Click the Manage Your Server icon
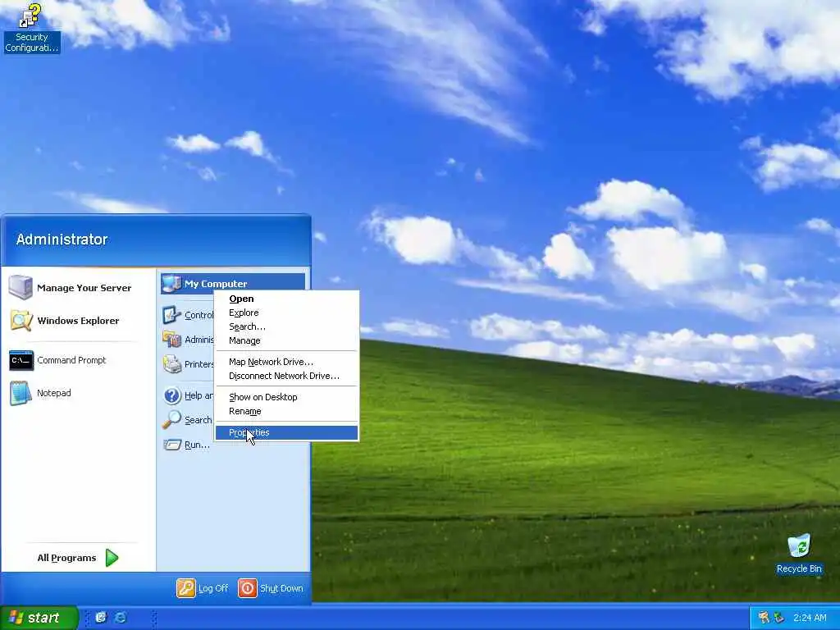Viewport: 840px width, 630px height. (21, 287)
